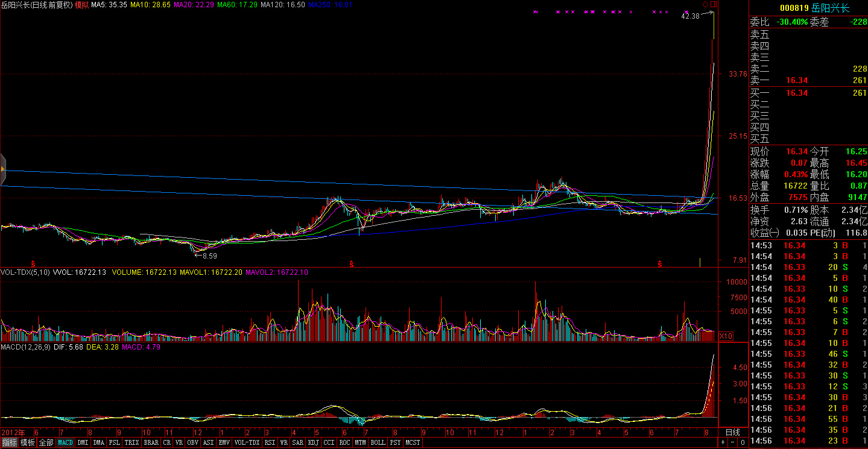Click the rightmost red $ marker near July
The image size is (868, 449).
click(660, 264)
